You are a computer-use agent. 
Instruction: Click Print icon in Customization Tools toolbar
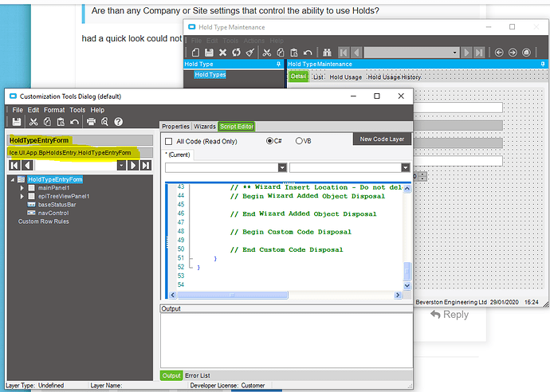pos(91,122)
